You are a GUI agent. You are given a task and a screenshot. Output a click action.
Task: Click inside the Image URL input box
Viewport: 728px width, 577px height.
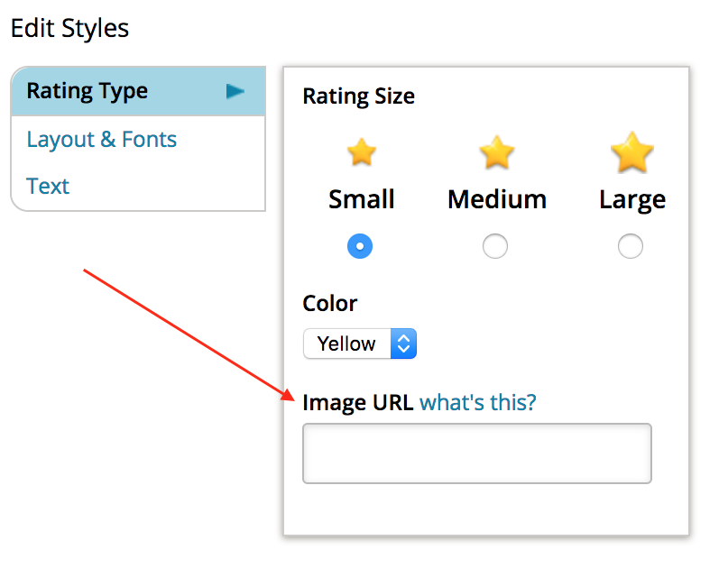476,453
